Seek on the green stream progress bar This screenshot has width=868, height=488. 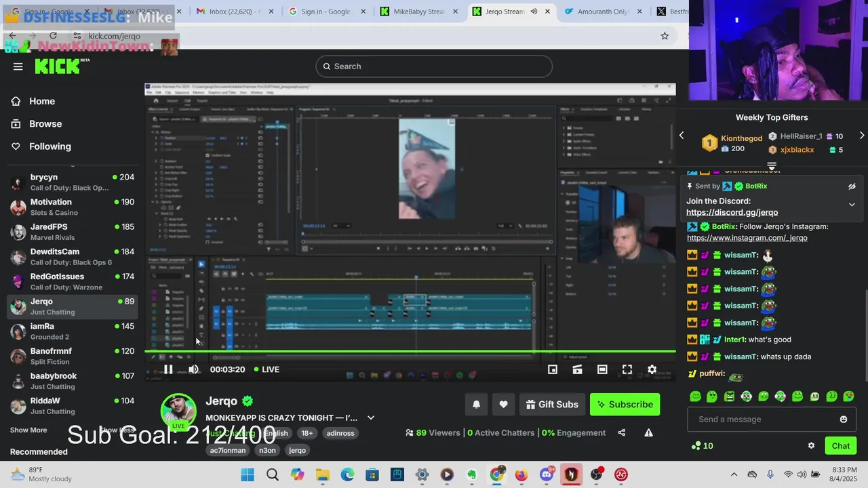tap(410, 352)
